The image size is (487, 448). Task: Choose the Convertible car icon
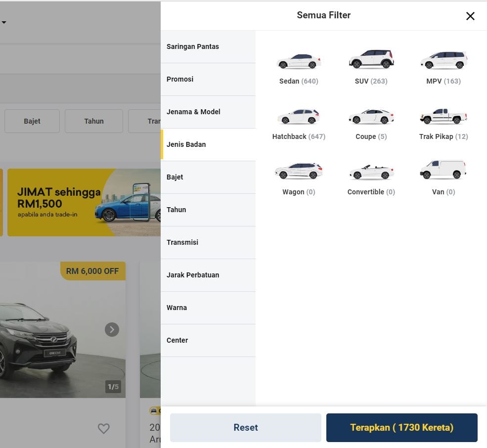[371, 172]
